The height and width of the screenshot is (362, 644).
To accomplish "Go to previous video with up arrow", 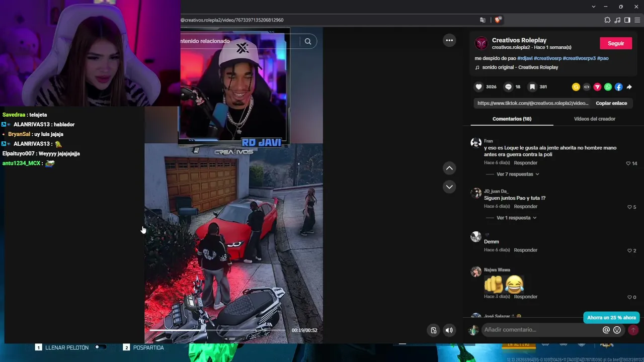I will [449, 168].
